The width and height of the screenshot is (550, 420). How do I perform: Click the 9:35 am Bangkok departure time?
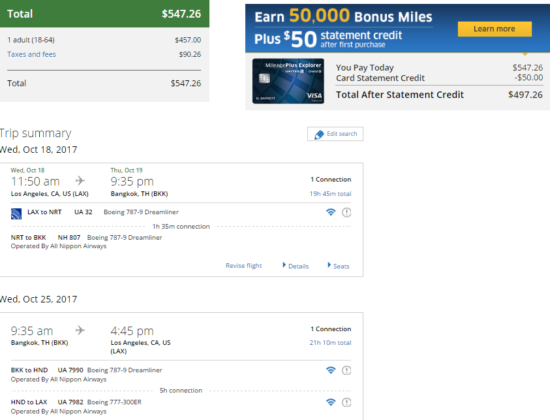coord(32,331)
